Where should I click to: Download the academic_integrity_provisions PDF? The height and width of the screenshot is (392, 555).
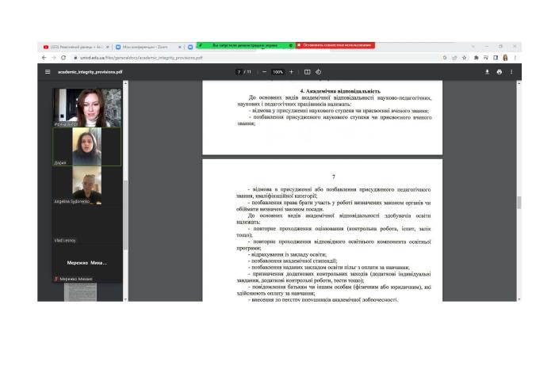click(x=488, y=72)
